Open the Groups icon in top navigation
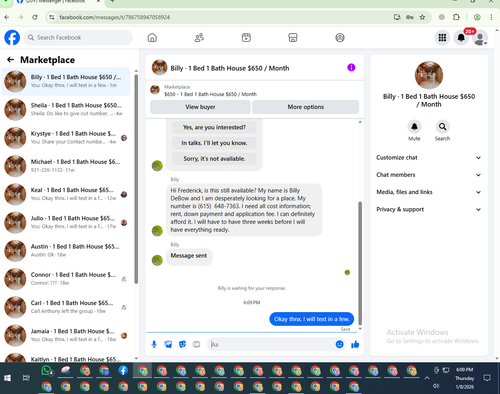 point(340,37)
